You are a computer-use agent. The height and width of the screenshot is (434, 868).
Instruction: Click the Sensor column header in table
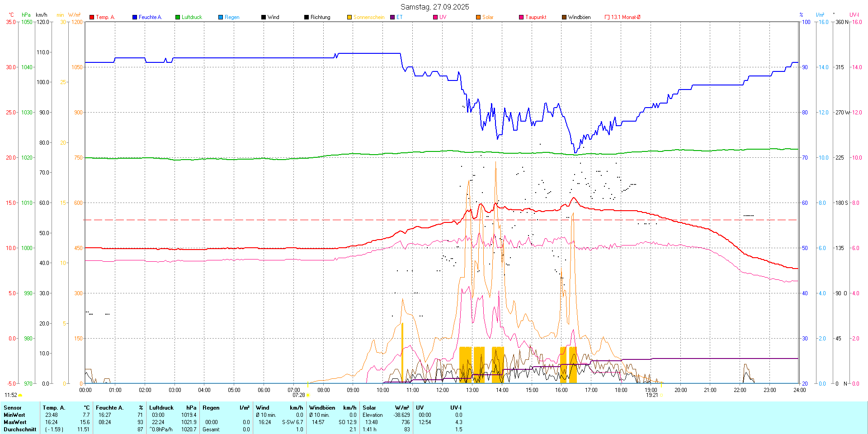click(13, 408)
